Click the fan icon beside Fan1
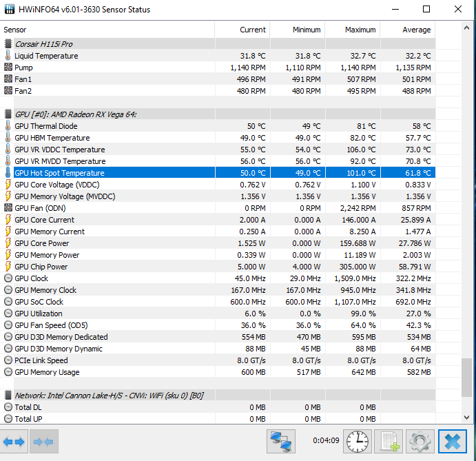 (x=8, y=79)
